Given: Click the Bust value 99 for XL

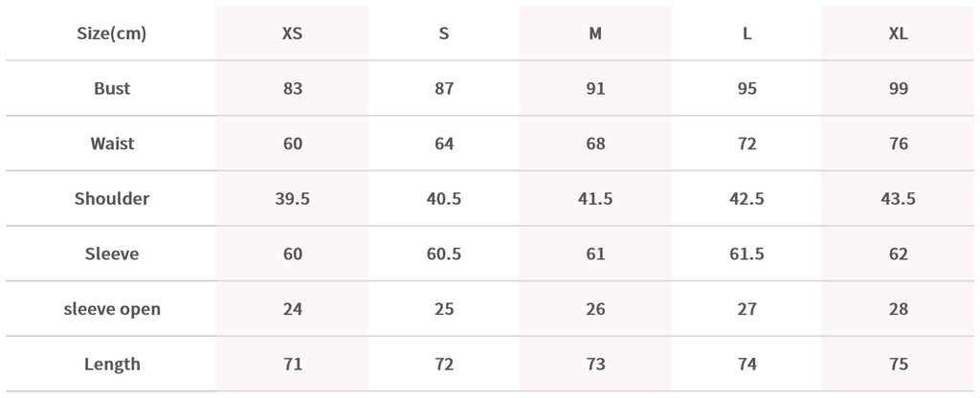Looking at the screenshot, I should point(898,89).
